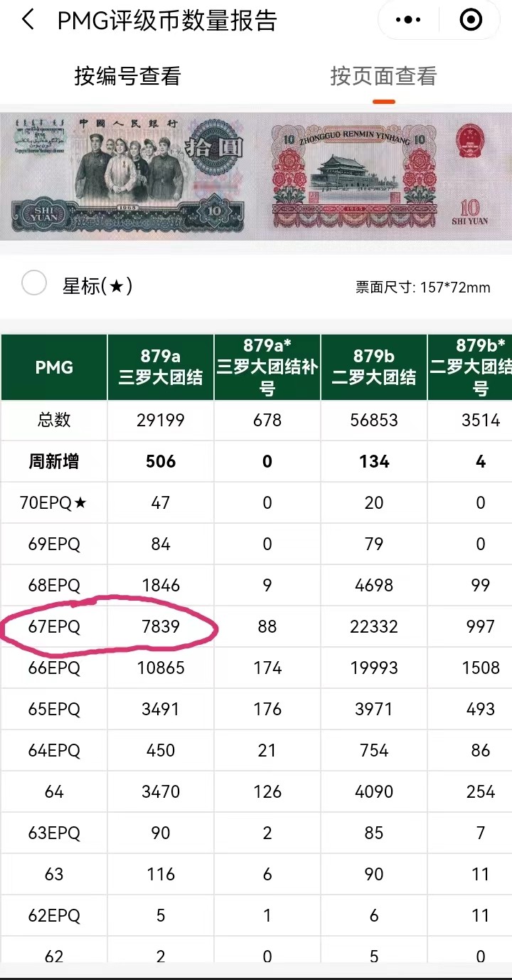512x980 pixels.
Task: Select the 879a 三罗大团结 column header
Action: (161, 367)
